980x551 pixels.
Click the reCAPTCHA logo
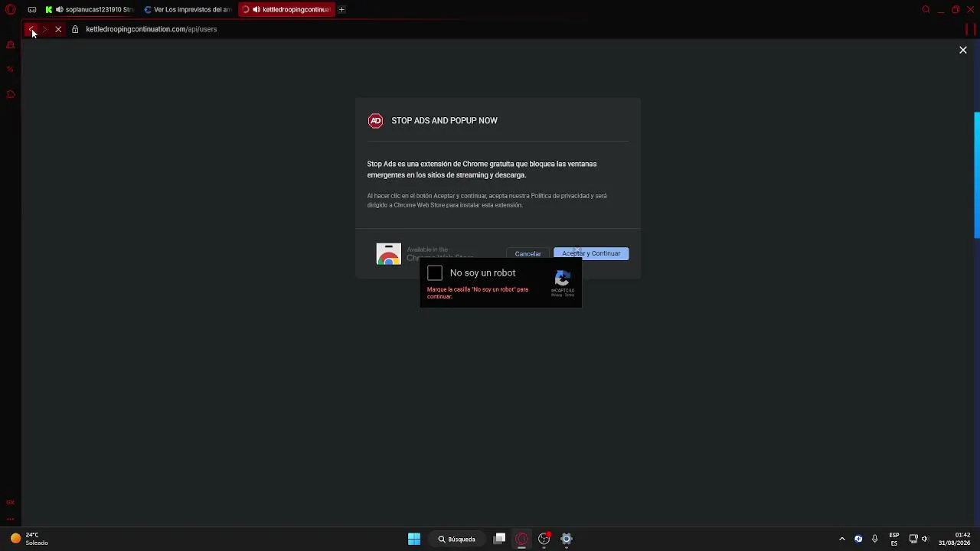563,279
